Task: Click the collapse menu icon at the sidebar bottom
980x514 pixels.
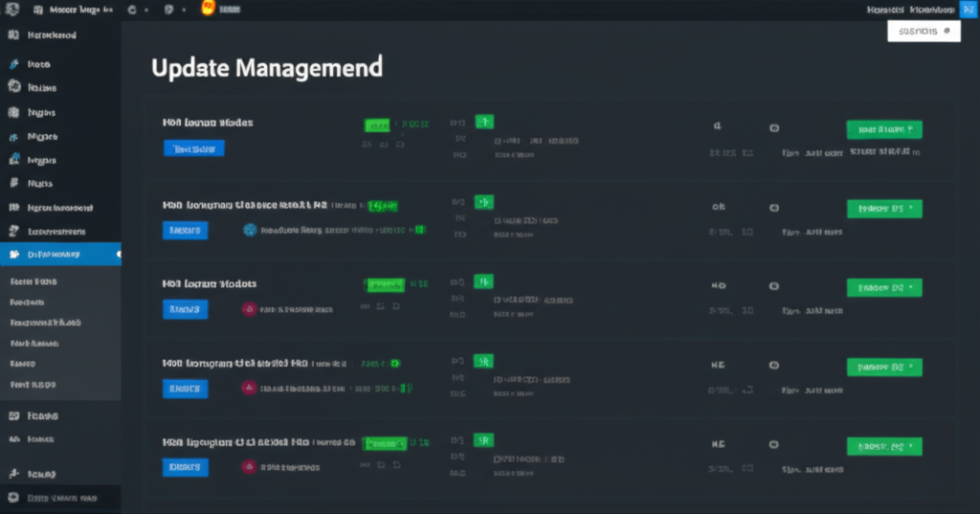Action: (12, 499)
